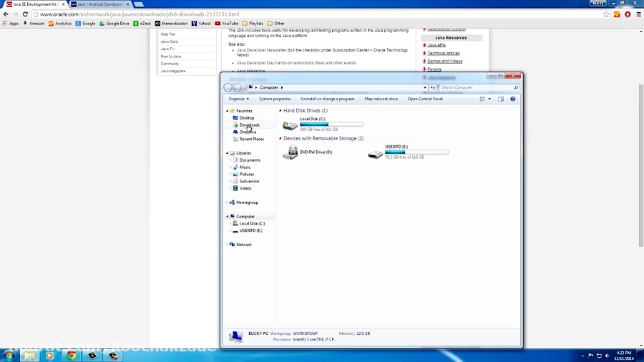The height and width of the screenshot is (362, 644).
Task: Open Downloads folder in Favorites
Action: click(x=249, y=125)
